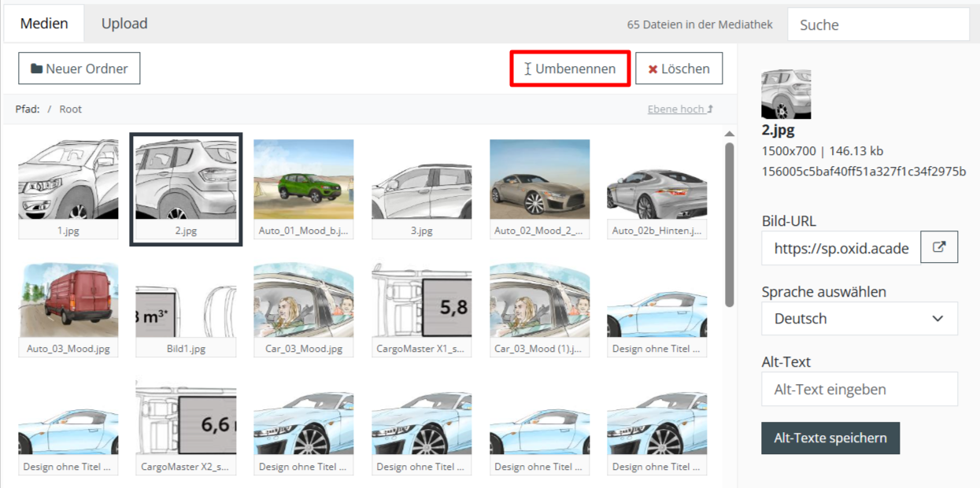Viewport: 980px width, 488px height.
Task: Click the Suche search field
Action: [x=878, y=24]
